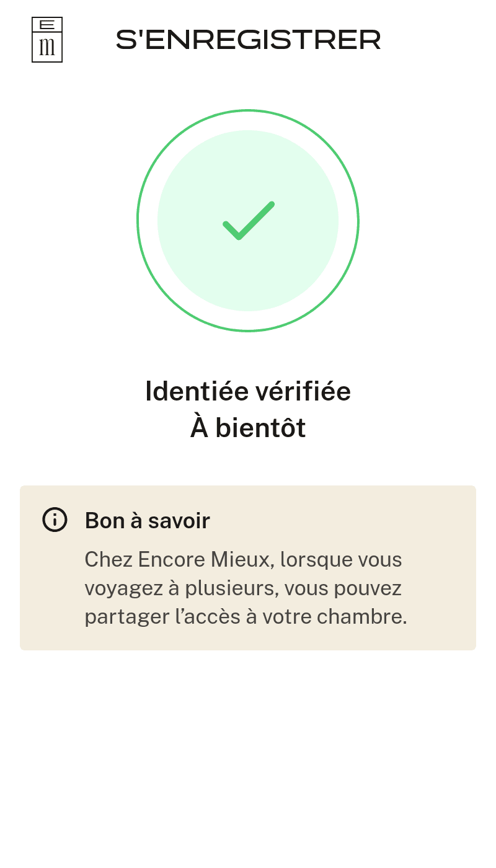Screen dimensions: 496x868
Task: Click the "Identiée vérifiée" confirmation text
Action: tap(248, 391)
